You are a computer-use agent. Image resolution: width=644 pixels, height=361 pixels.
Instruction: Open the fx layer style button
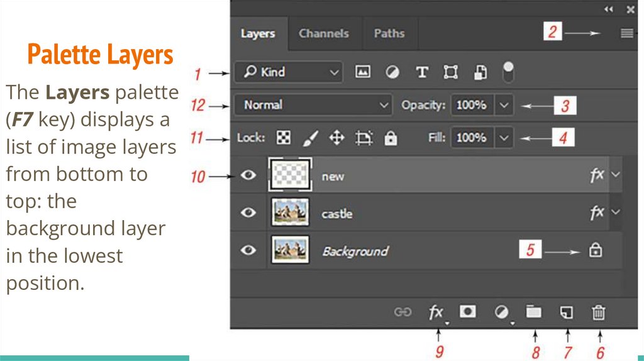[x=436, y=311]
